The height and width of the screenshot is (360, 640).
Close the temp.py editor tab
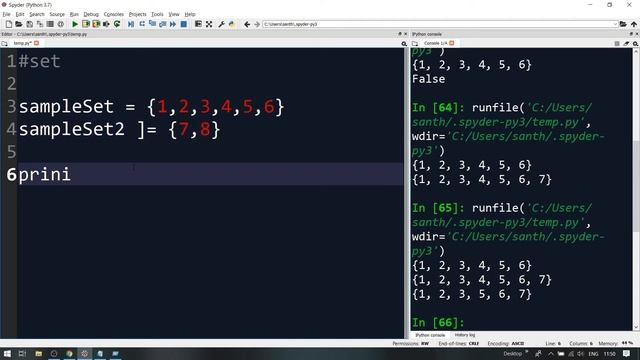point(37,43)
